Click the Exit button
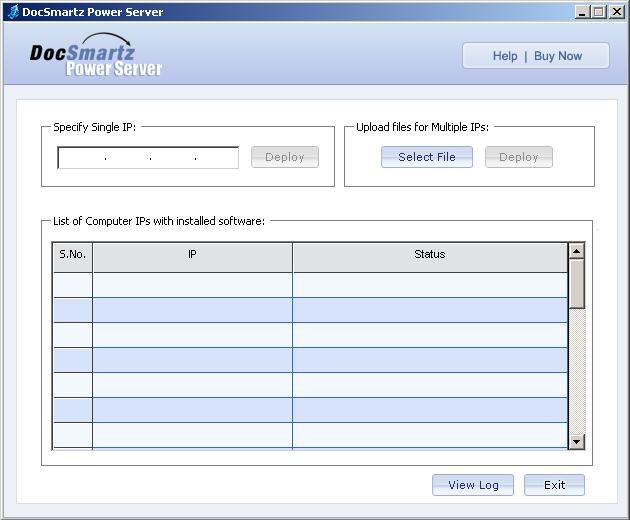Viewport: 630px width, 520px height. click(x=554, y=485)
